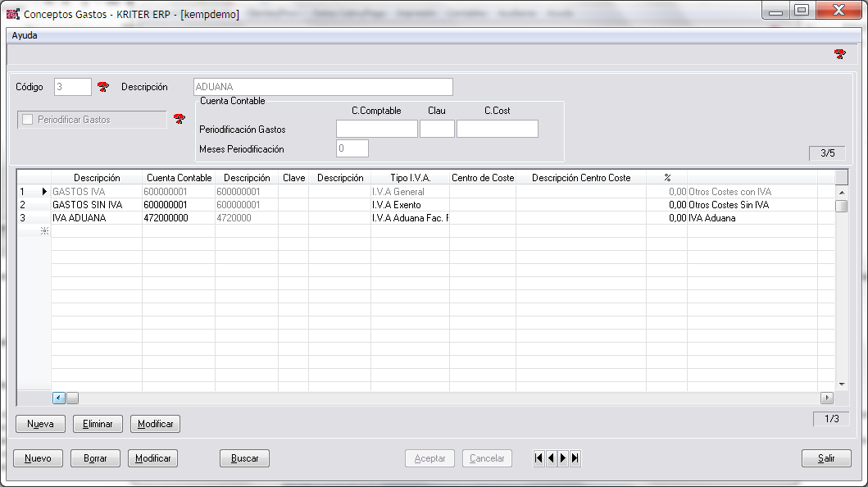Screen dimensions: 868x487
Task: Click the Tipo I.V.A. column header
Action: click(x=409, y=178)
